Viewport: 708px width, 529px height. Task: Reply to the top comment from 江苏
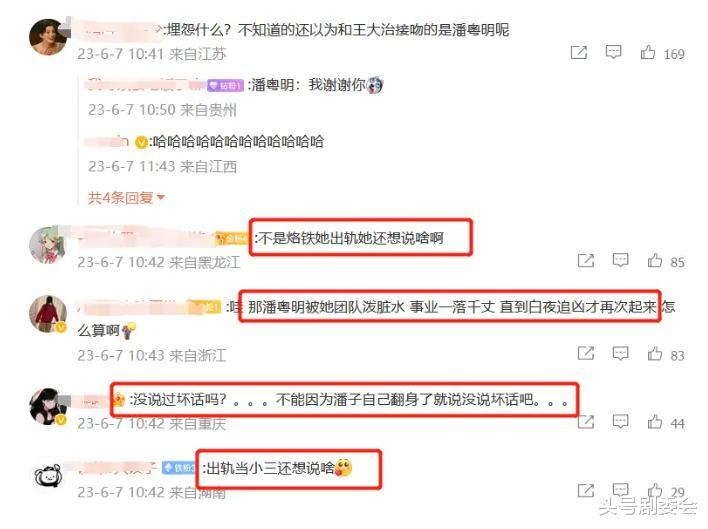click(613, 52)
